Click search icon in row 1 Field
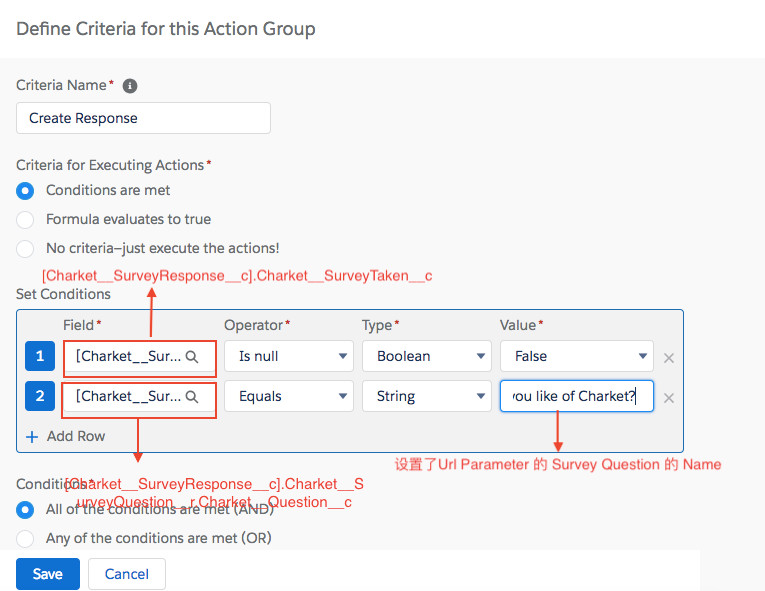 (x=194, y=356)
